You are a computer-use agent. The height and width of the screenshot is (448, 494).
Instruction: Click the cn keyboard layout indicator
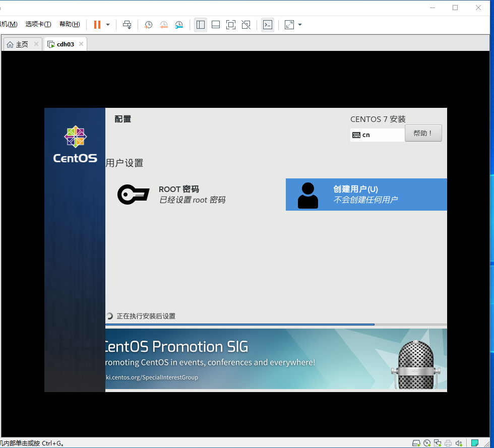click(x=378, y=135)
